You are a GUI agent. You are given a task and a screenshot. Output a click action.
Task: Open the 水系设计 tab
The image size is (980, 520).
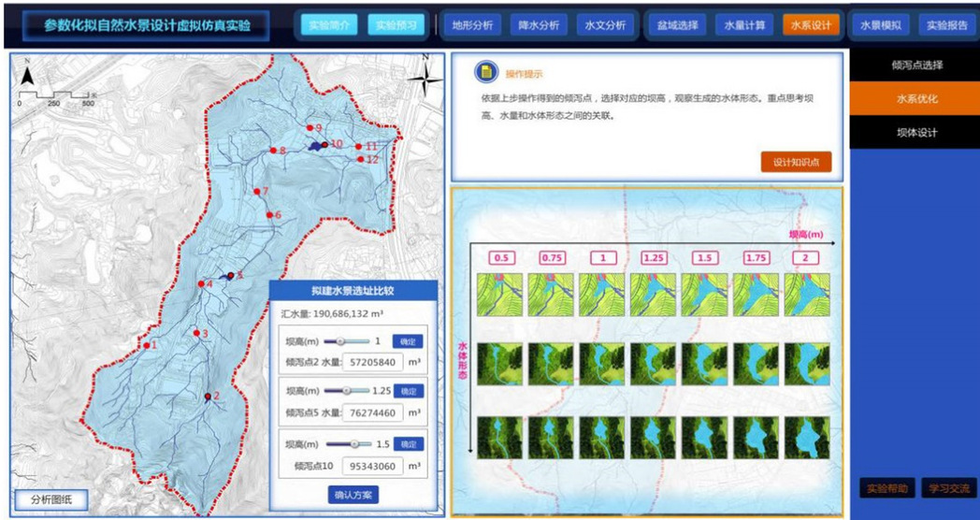coord(810,25)
